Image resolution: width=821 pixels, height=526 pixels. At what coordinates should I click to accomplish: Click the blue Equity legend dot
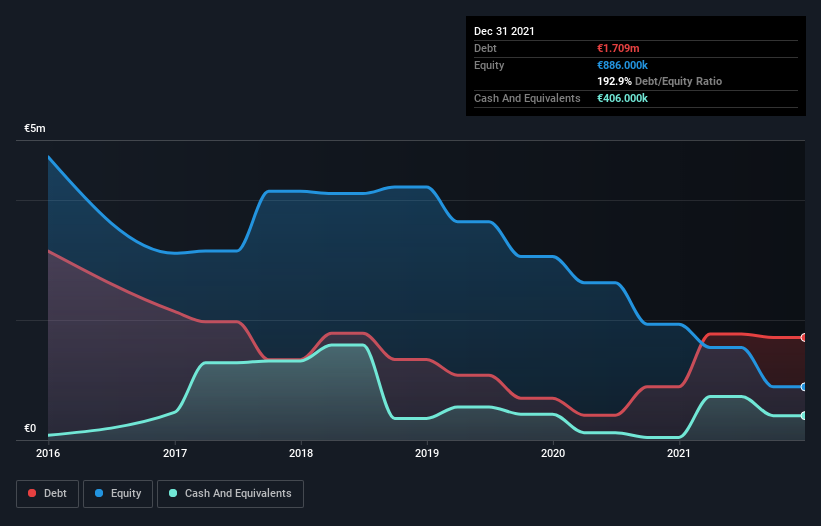pyautogui.click(x=99, y=493)
